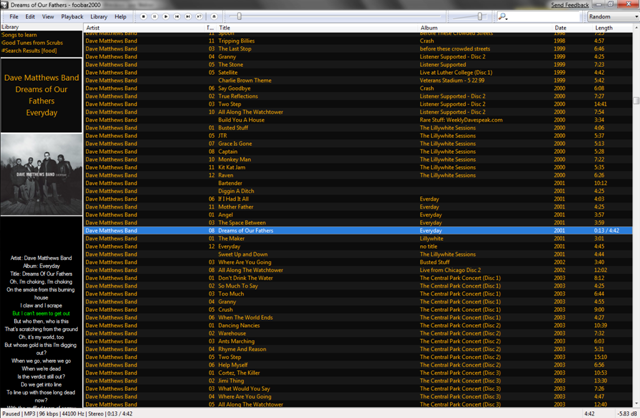640x418 pixels.
Task: Open the Help menu
Action: (x=120, y=17)
